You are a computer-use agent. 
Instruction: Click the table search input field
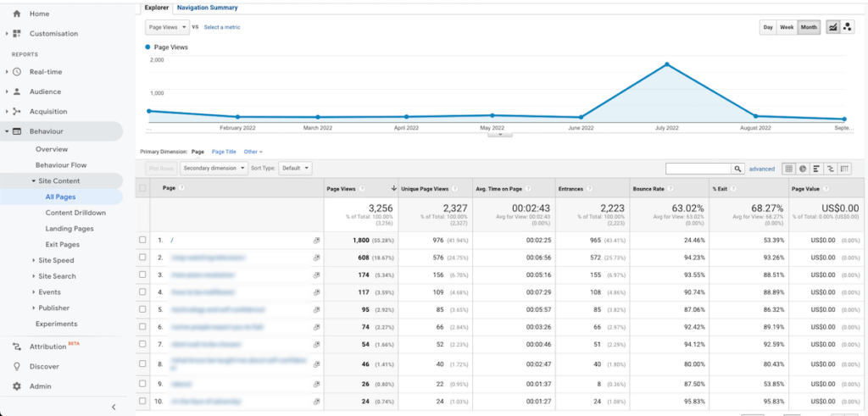(698, 169)
